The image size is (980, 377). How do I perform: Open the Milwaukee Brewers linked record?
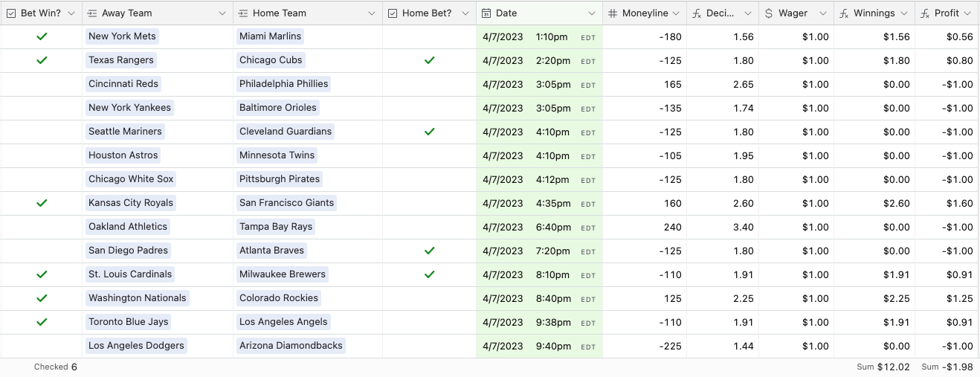pos(283,274)
